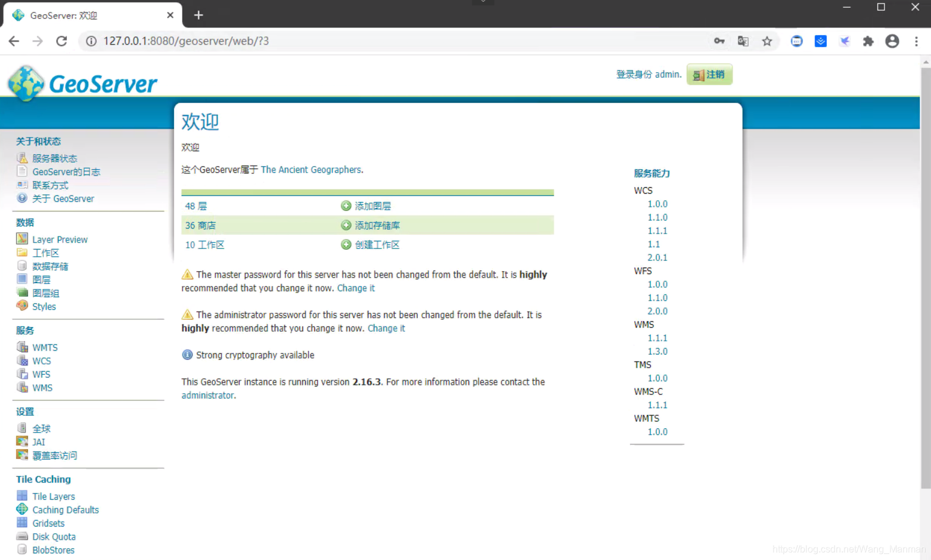Screen dimensions: 931x560
Task: Click the JAI settings icon
Action: [22, 441]
